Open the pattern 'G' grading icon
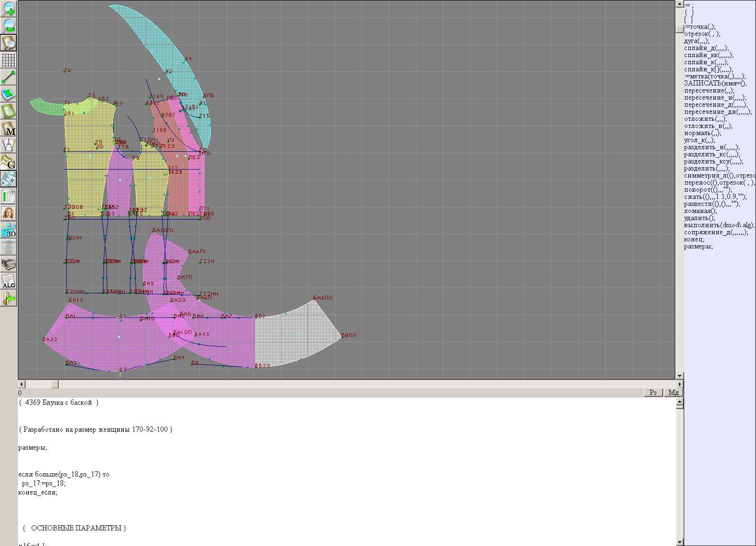 pos(9,162)
